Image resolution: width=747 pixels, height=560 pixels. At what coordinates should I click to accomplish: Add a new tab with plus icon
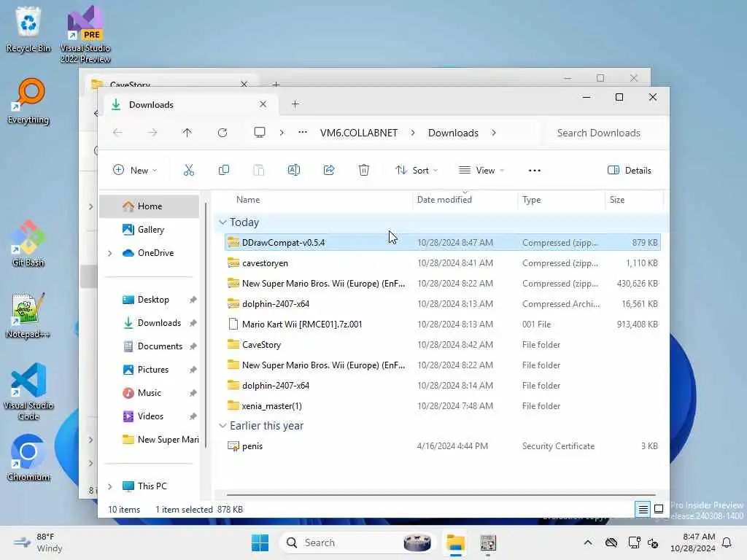click(x=295, y=104)
